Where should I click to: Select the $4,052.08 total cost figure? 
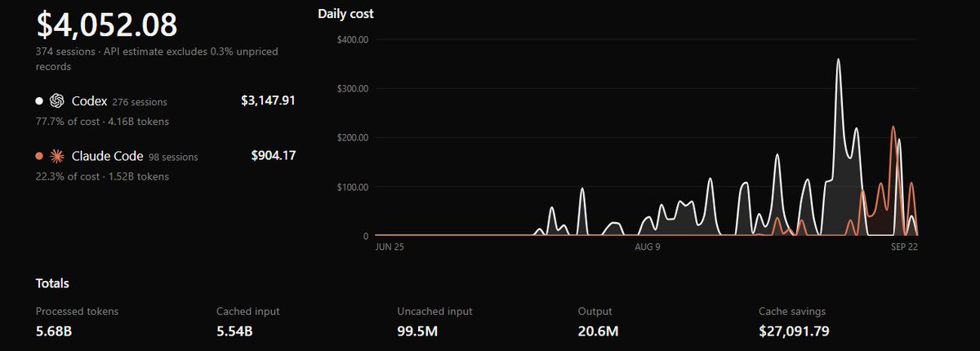pos(106,24)
